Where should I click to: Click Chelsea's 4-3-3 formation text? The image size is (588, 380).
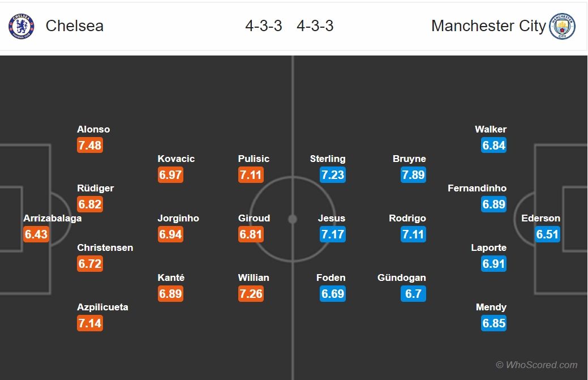point(264,26)
